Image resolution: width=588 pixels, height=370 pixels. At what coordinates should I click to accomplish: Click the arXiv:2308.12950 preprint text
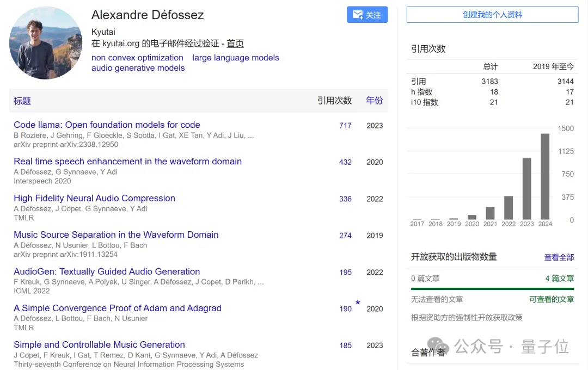point(66,144)
